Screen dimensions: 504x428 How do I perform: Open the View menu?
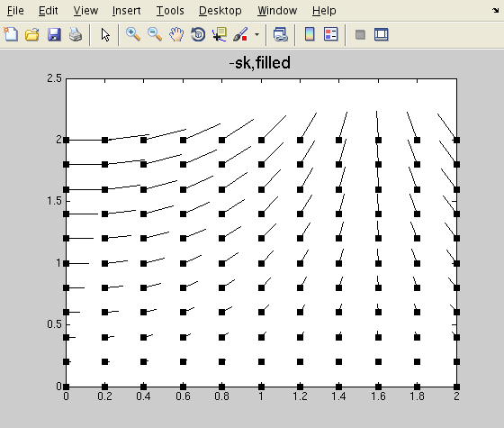[85, 11]
